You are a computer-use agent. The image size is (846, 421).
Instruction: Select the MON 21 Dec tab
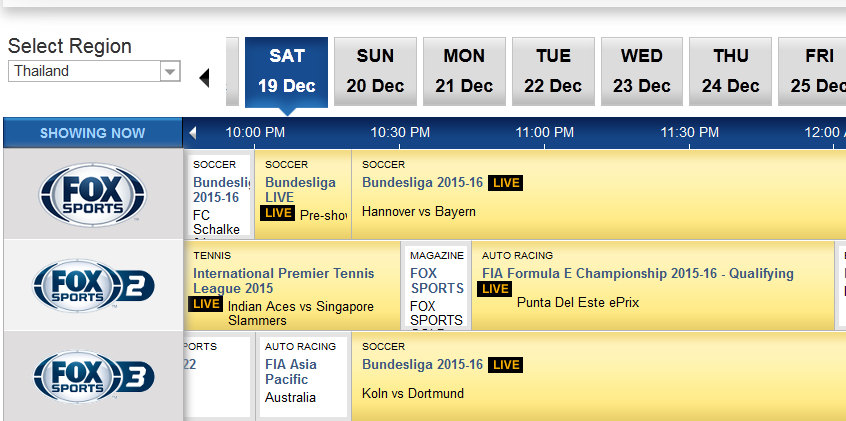click(x=464, y=71)
